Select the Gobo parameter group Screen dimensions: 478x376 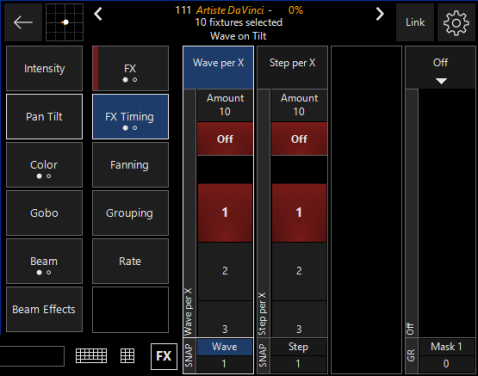pyautogui.click(x=44, y=213)
